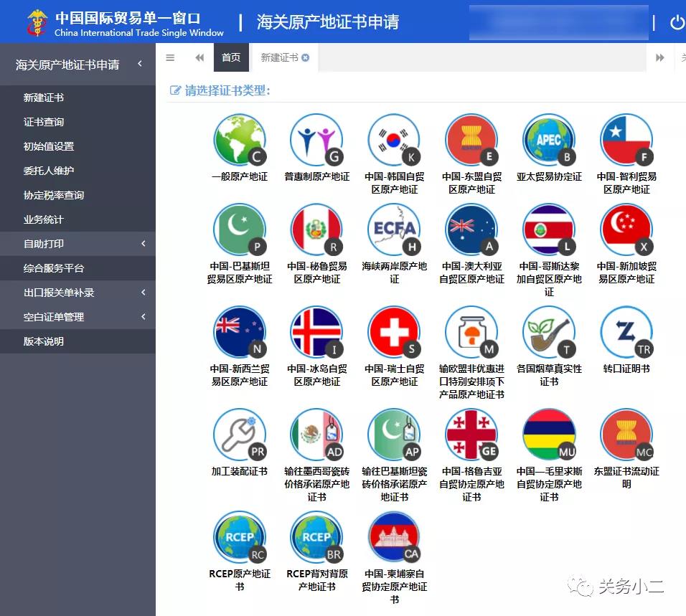The width and height of the screenshot is (686, 616).
Task: Open the 一般原产地证 certificate application
Action: 240,140
